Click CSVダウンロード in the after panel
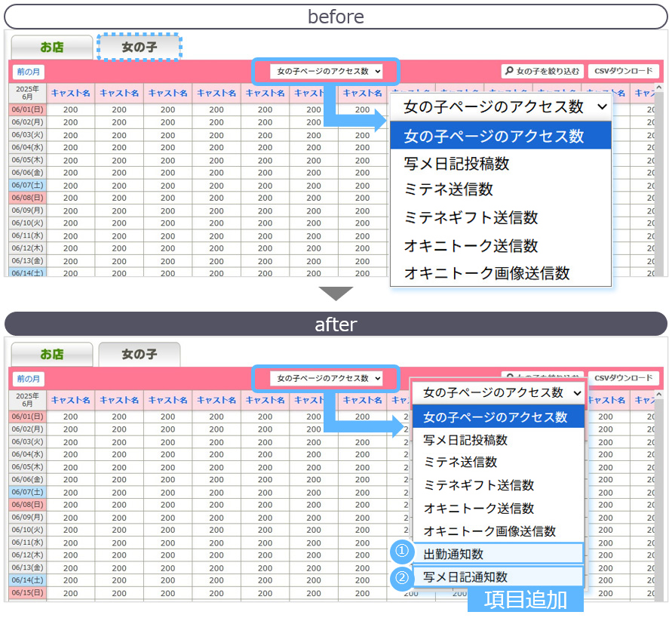This screenshot has height=618, width=672. point(624,378)
